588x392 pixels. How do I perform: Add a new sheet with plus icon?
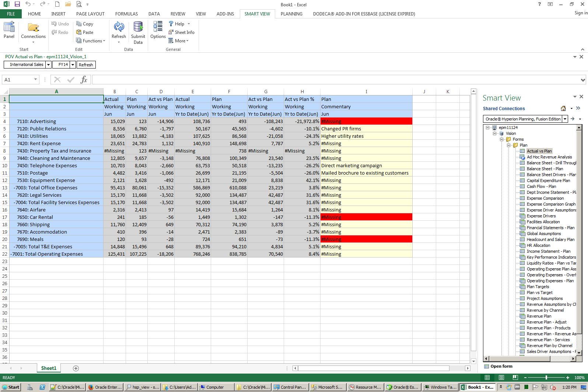[76, 368]
